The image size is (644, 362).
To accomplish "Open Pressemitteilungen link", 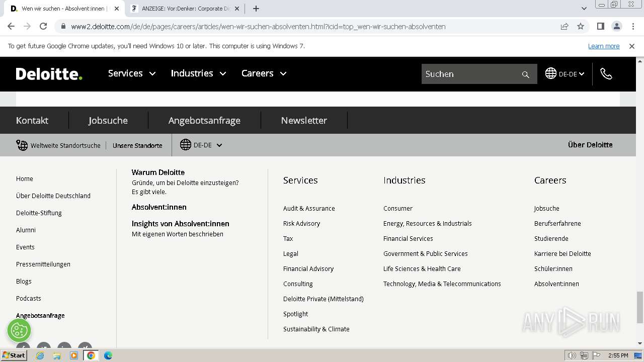I will 43,264.
